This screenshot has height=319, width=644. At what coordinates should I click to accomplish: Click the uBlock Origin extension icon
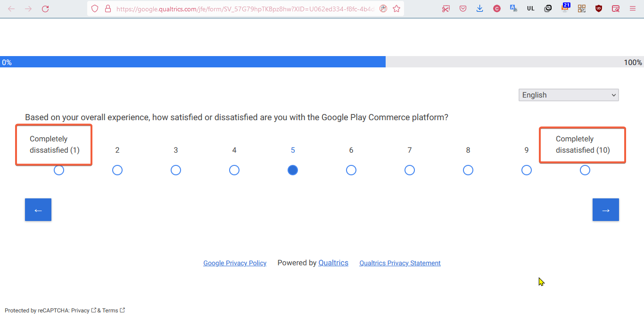pyautogui.click(x=599, y=8)
